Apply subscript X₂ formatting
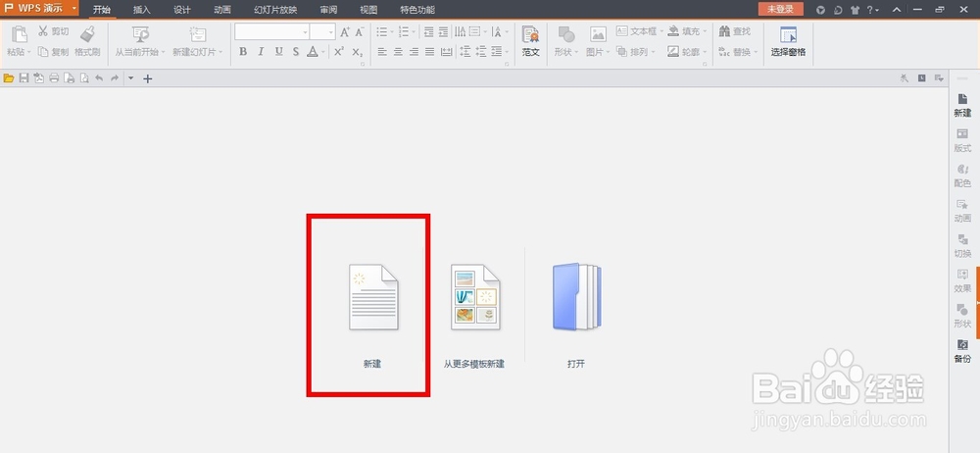The height and width of the screenshot is (453, 980). tap(358, 52)
